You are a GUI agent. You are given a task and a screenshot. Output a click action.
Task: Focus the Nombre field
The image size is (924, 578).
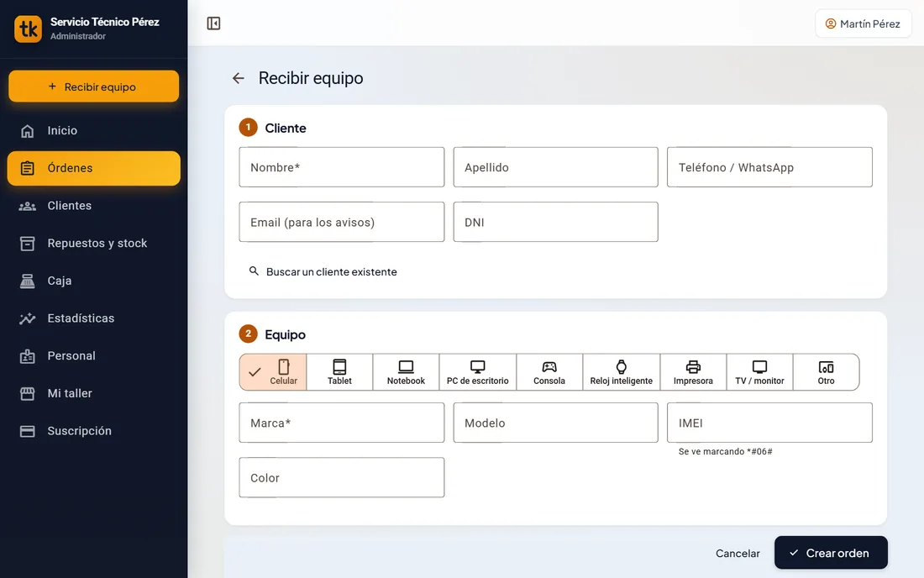click(x=342, y=167)
